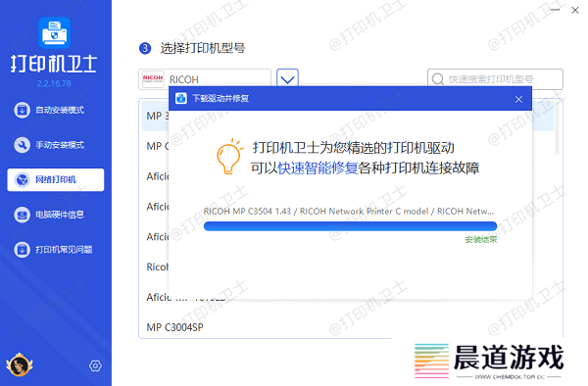
Task: Click the version number 2.2.16.78
Action: coord(54,83)
